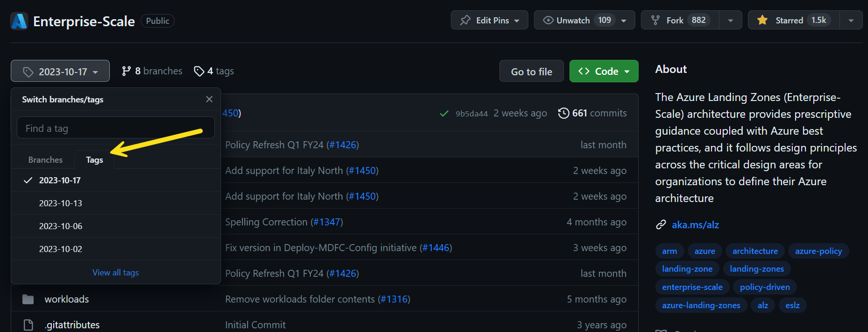Image resolution: width=868 pixels, height=332 pixels.
Task: Click the landing-zone topic tag
Action: pos(687,269)
